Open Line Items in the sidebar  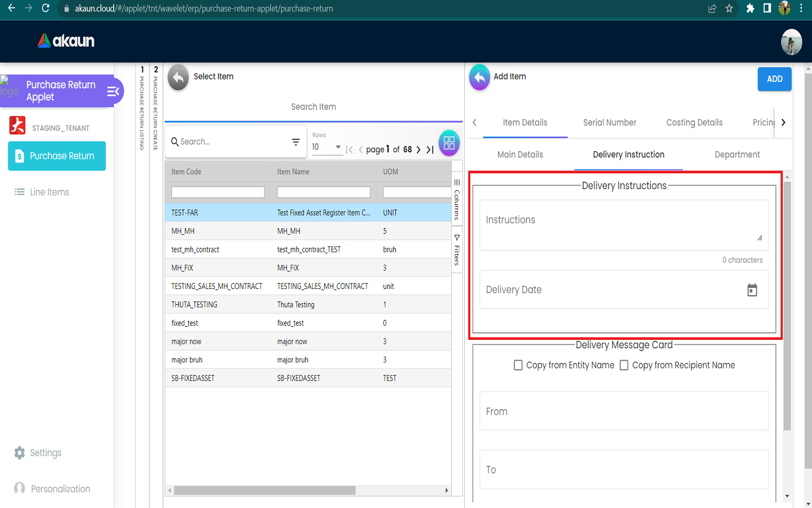click(49, 192)
